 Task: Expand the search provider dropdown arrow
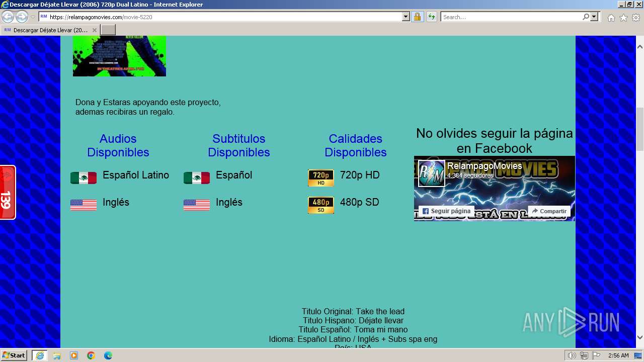coord(594,17)
